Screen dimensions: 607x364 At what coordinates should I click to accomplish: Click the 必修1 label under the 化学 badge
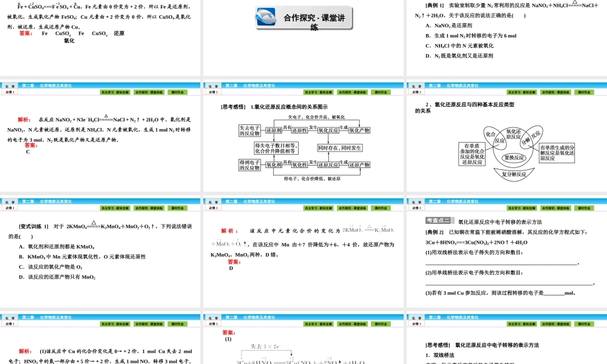point(9,92)
